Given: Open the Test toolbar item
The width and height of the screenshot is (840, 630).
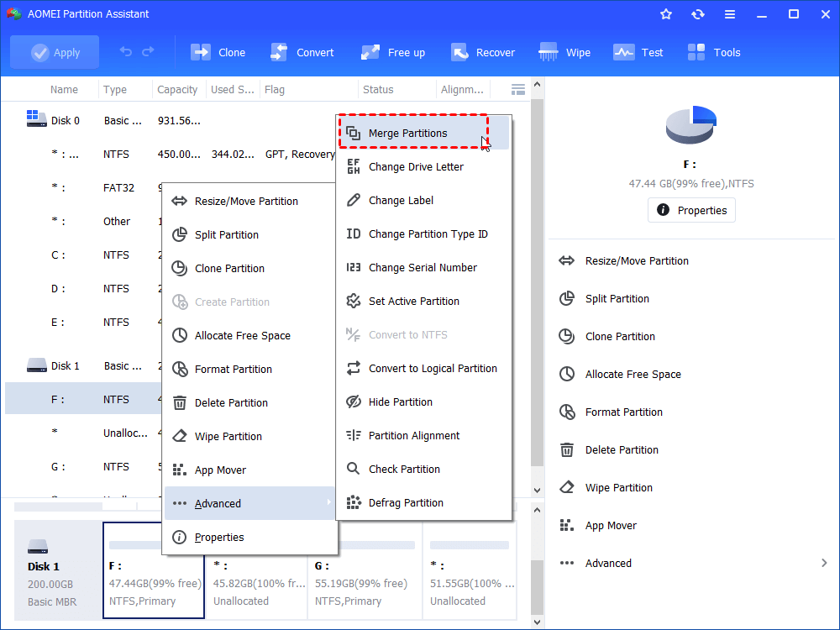Looking at the screenshot, I should click(x=638, y=52).
